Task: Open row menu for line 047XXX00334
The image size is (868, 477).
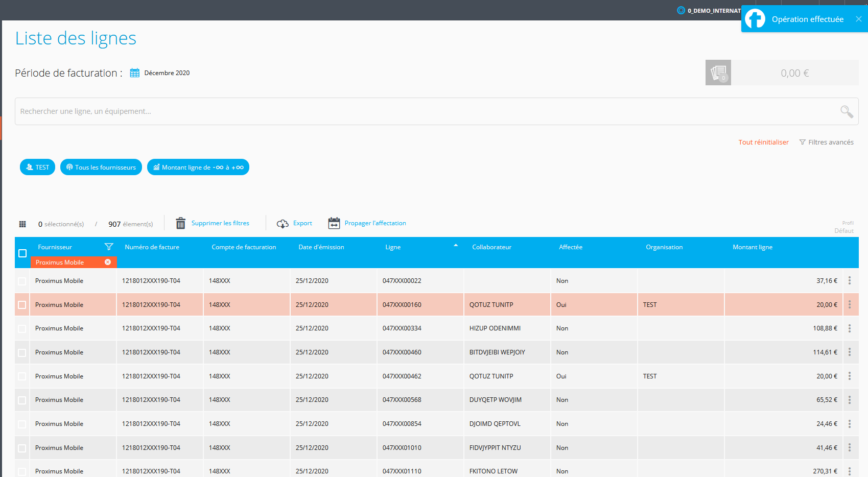Action: [850, 328]
